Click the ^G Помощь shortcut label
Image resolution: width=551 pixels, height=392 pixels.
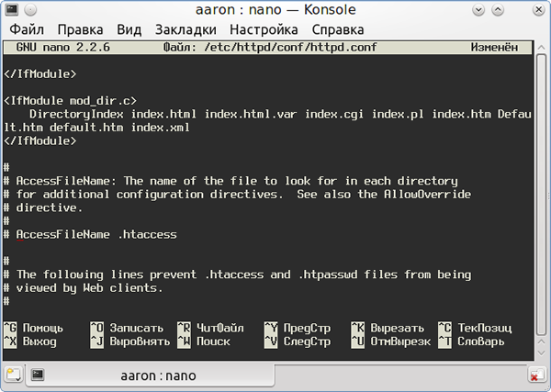coord(34,328)
